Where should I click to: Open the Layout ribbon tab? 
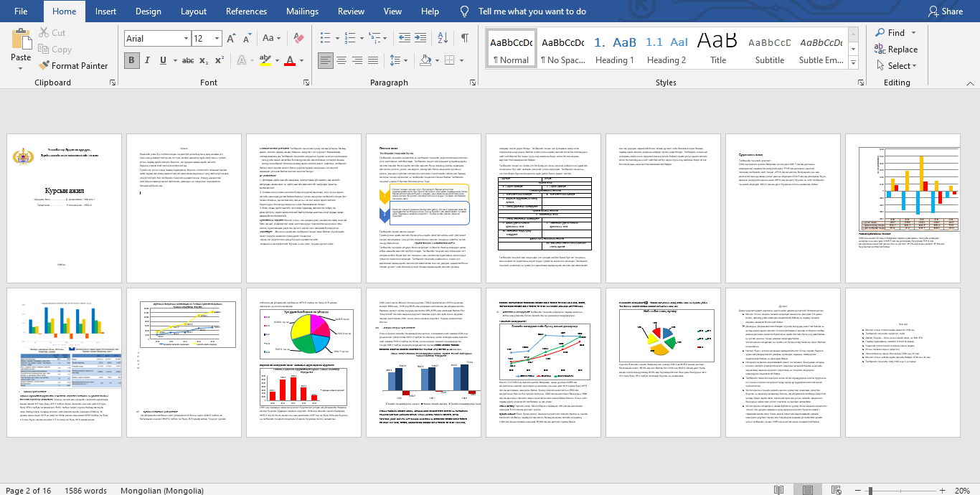194,11
